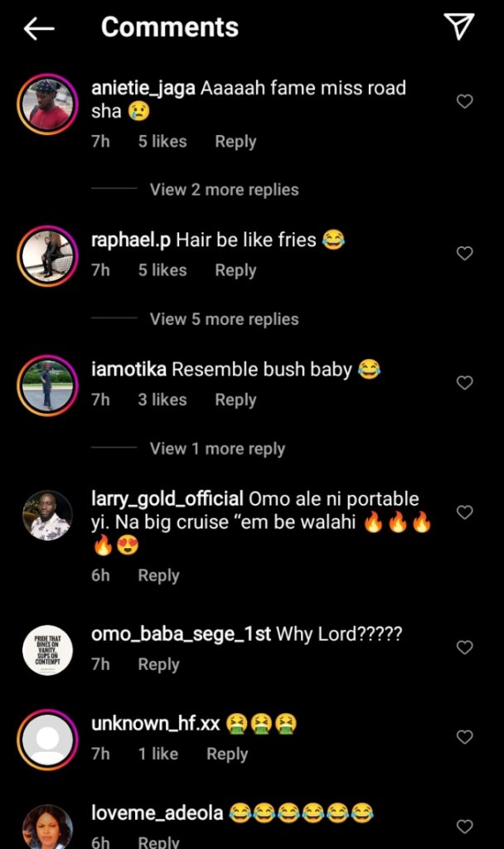
Task: Tap heart next to loveme_adeola's comment
Action: tap(465, 826)
